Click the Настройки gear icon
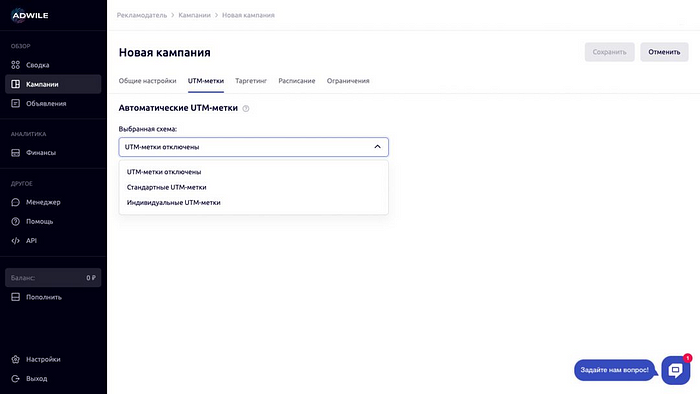The height and width of the screenshot is (394, 700). (x=16, y=359)
